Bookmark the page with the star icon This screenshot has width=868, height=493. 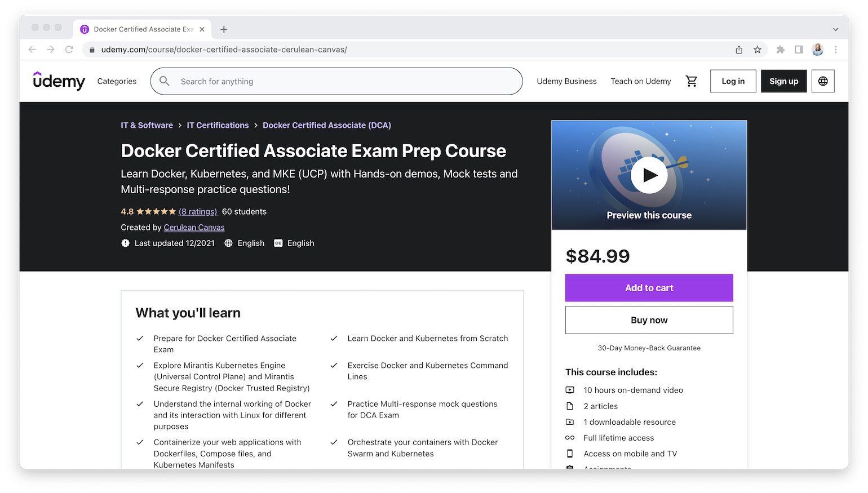tap(757, 50)
